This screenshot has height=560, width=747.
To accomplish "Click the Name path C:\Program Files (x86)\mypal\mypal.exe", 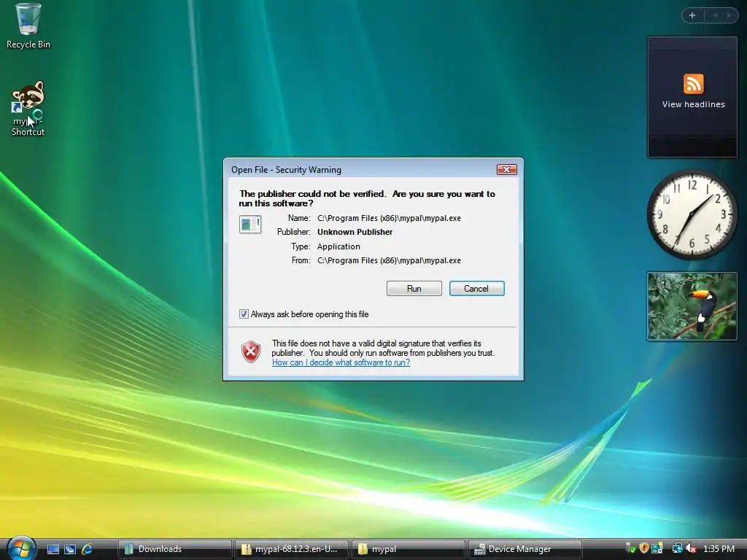I will click(390, 218).
